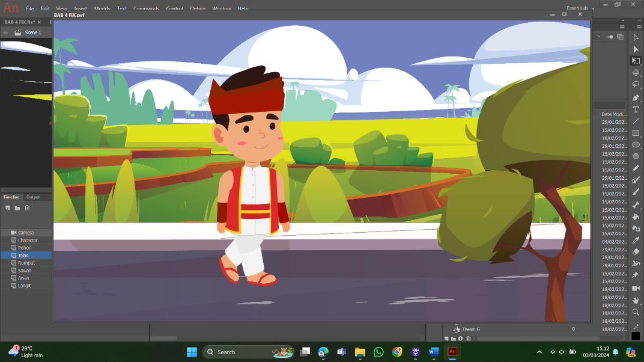Select the Pen tool
This screenshot has width=644, height=362.
[636, 98]
